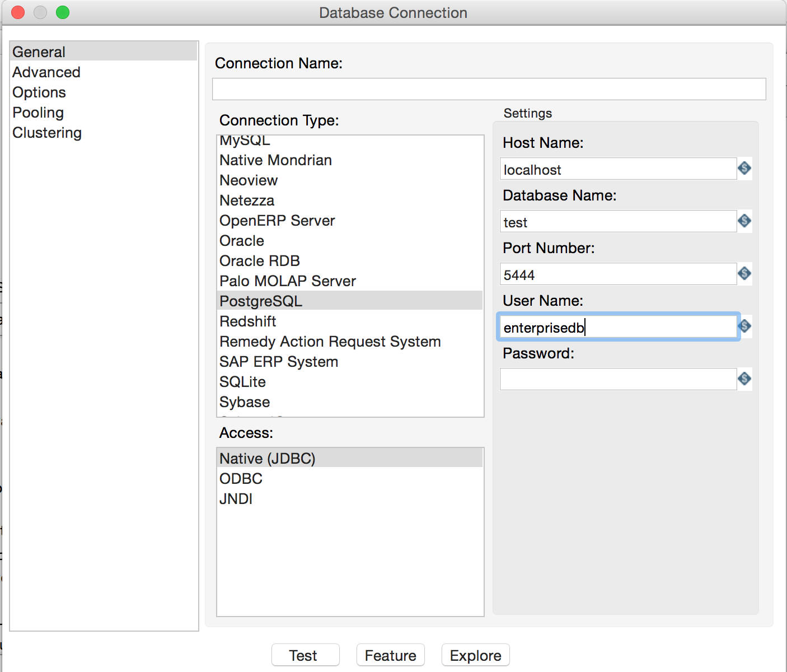Focus the empty Password field
The image size is (787, 672).
618,379
